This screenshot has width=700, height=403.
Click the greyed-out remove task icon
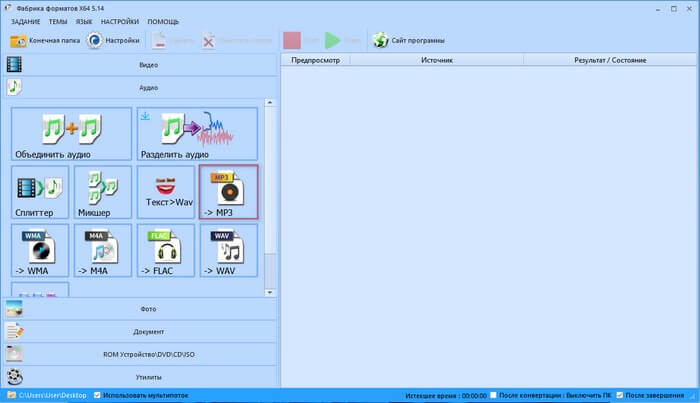[159, 41]
